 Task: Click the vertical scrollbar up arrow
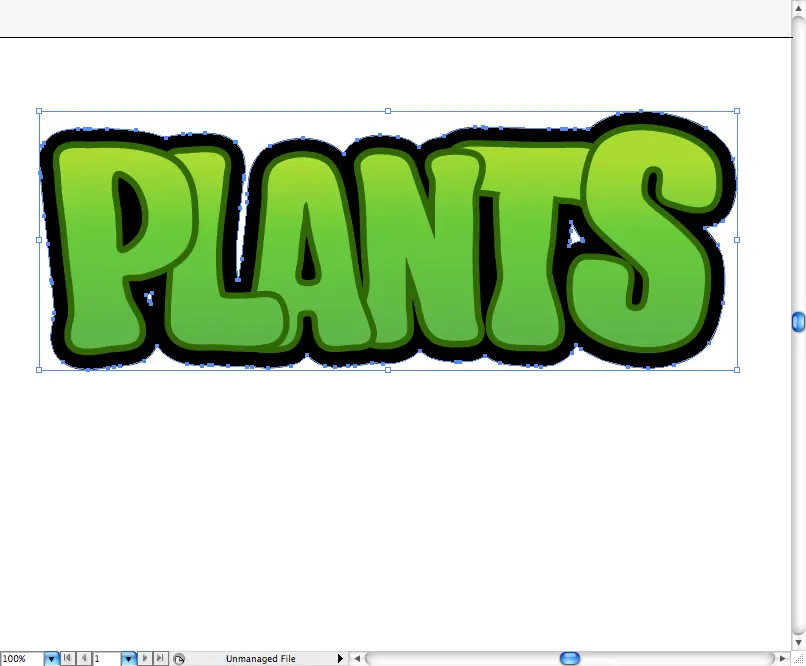tap(799, 8)
